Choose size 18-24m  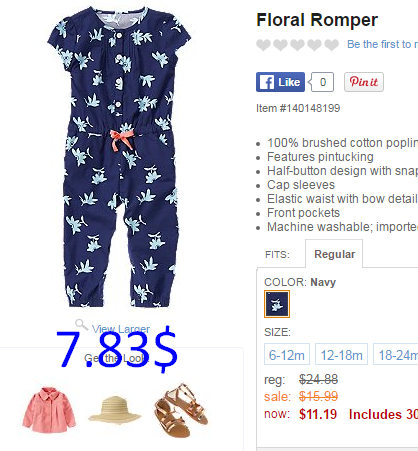pos(396,354)
